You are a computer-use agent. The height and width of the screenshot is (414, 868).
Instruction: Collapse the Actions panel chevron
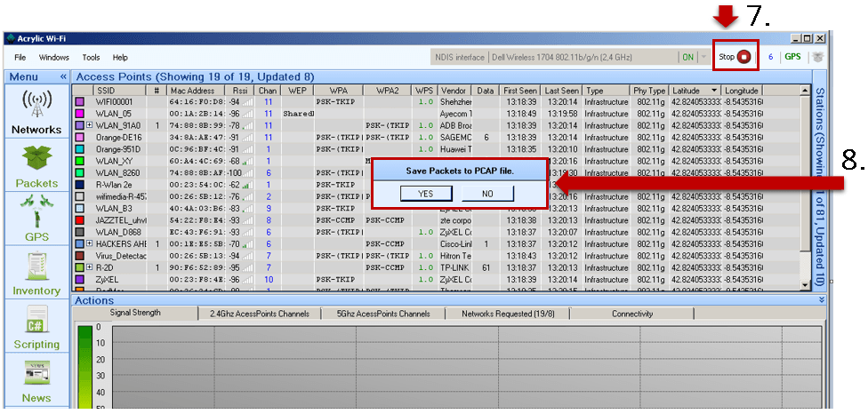click(822, 299)
